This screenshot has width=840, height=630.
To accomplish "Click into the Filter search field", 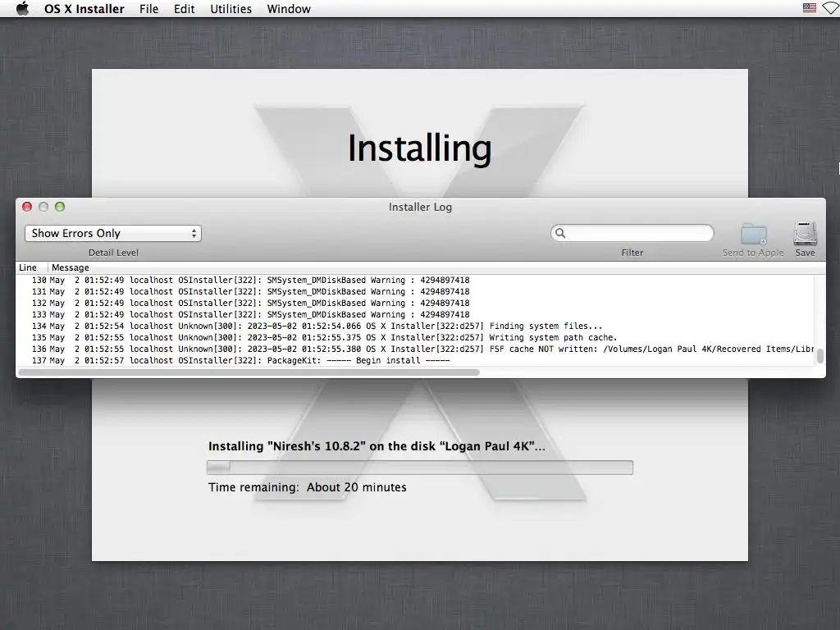I will (632, 233).
